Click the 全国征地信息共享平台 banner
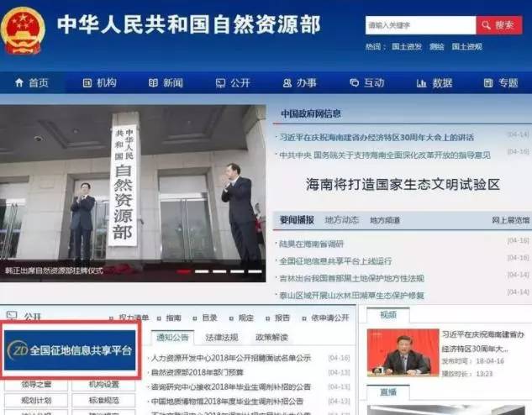Screen dimensions: 532x415 [70, 350]
